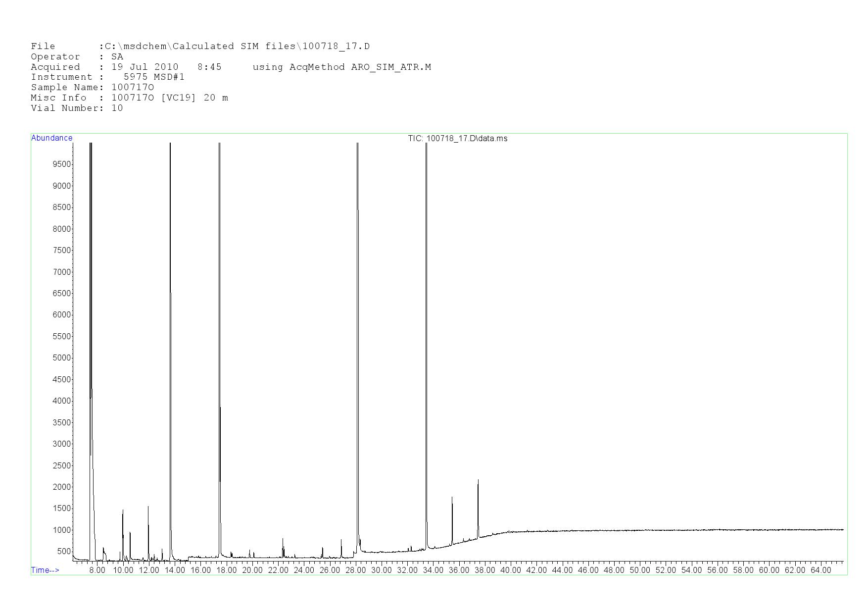Click the 9500 abundance tick label
Screen dimensions: 868x614
[x=62, y=164]
